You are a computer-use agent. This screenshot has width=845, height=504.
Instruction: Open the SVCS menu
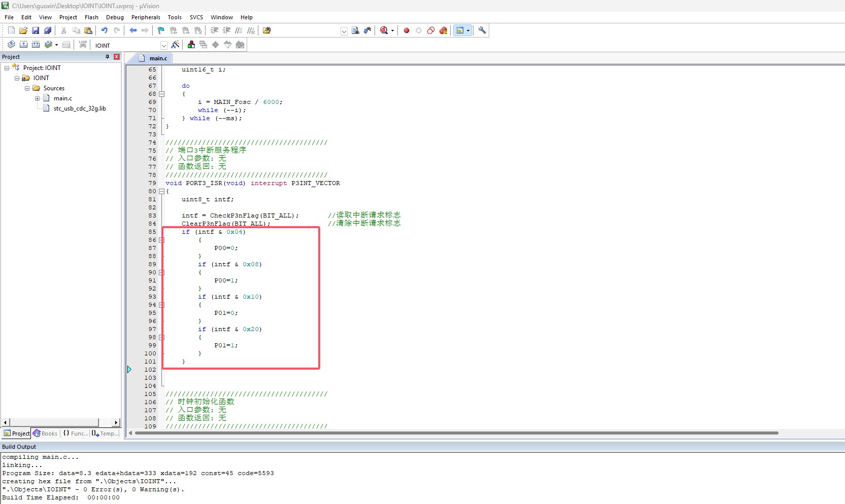point(196,17)
